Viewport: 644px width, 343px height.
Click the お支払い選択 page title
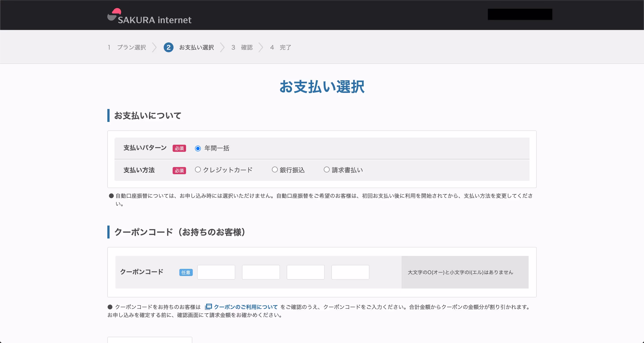click(x=322, y=87)
